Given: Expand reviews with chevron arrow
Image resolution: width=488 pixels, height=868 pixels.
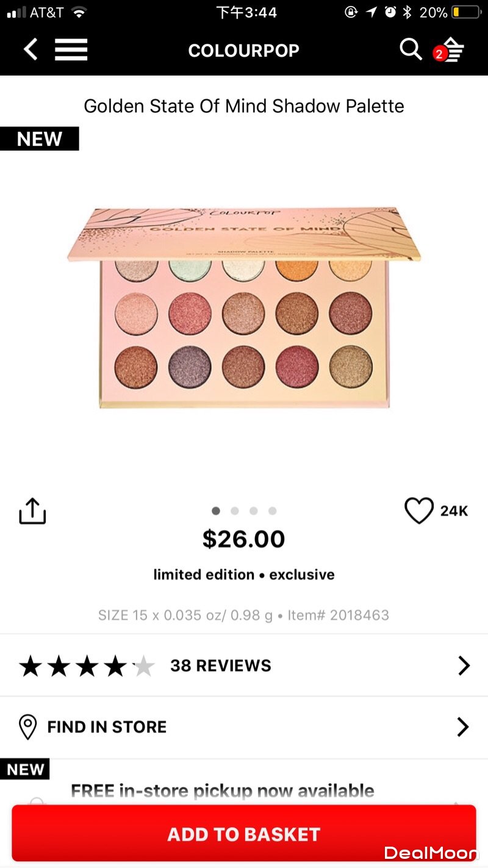Looking at the screenshot, I should tap(464, 665).
